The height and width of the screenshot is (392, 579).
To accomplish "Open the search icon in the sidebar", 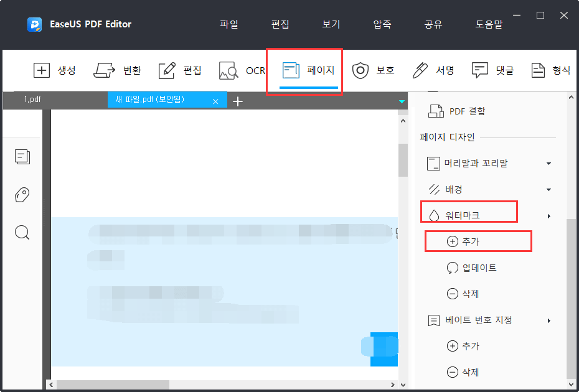I will (x=22, y=233).
